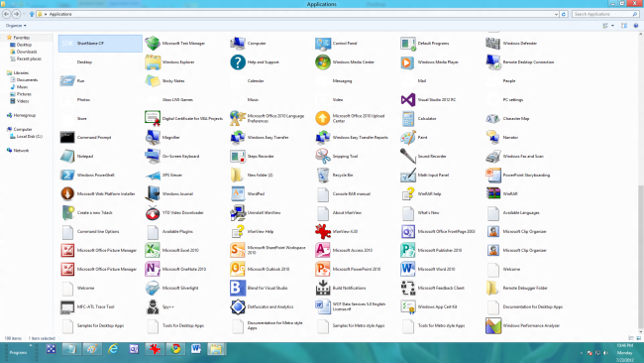Select the Music library
This screenshot has height=363, width=644.
tap(22, 86)
